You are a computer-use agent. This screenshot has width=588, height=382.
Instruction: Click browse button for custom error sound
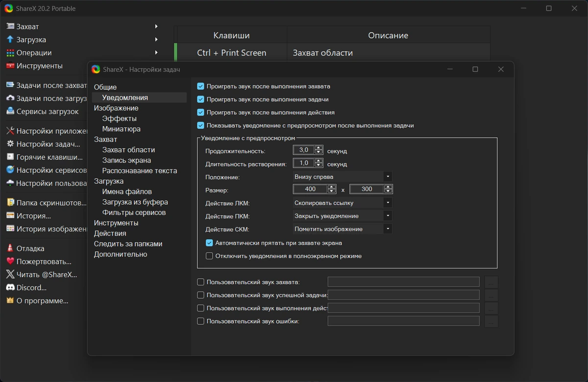point(491,321)
